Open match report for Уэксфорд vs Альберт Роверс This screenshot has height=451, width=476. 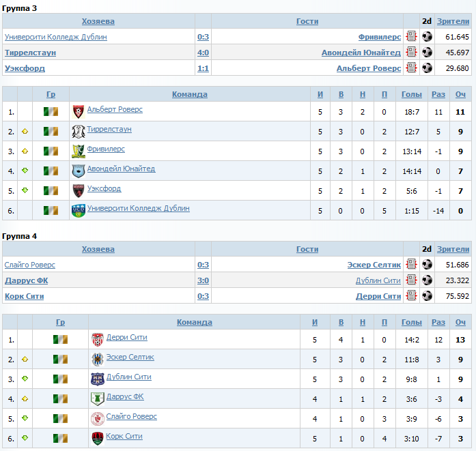click(x=411, y=68)
